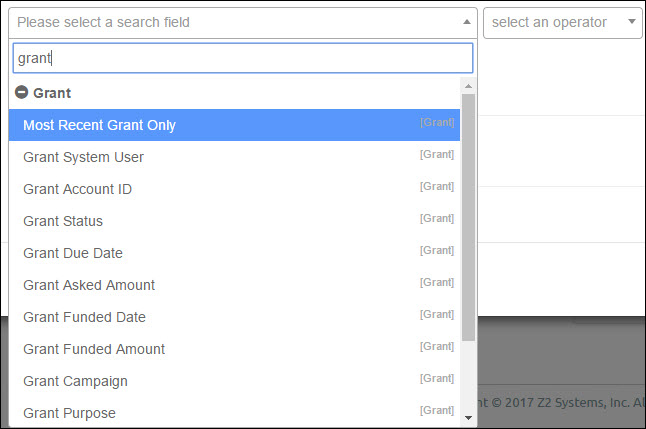Click the search filter text box

click(x=243, y=58)
